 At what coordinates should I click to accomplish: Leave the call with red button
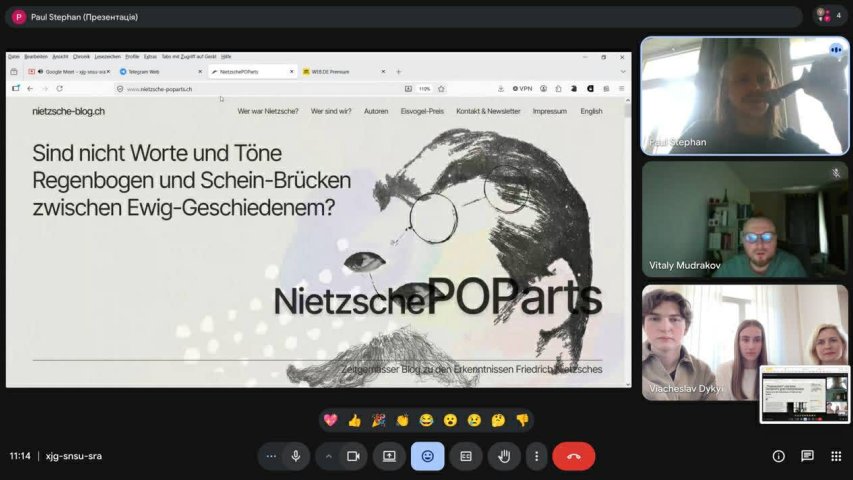573,456
